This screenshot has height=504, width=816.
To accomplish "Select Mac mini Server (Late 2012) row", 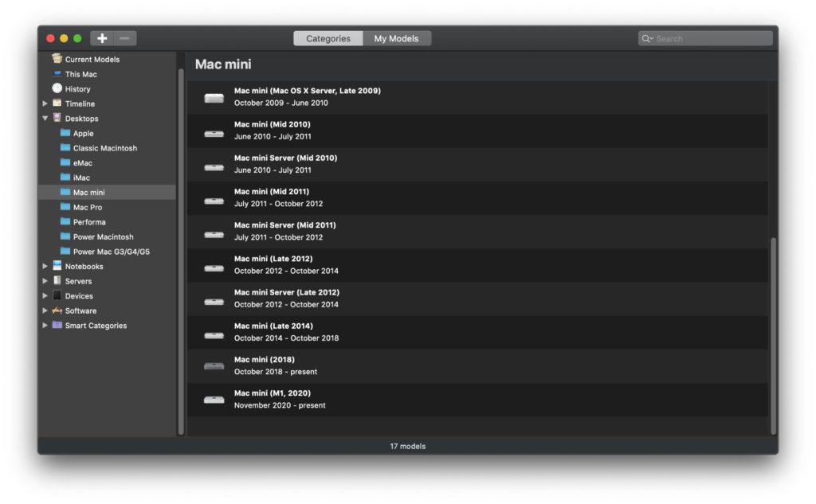I will coord(478,299).
